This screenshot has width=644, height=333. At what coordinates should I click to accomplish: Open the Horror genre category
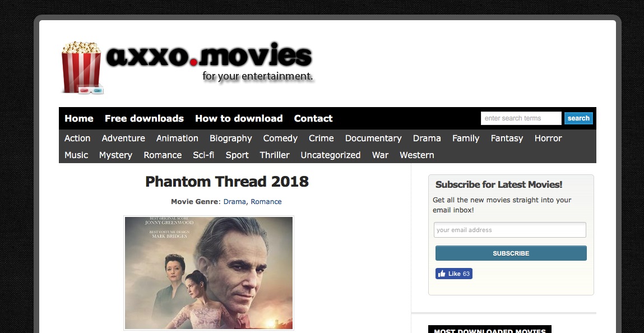(x=548, y=138)
